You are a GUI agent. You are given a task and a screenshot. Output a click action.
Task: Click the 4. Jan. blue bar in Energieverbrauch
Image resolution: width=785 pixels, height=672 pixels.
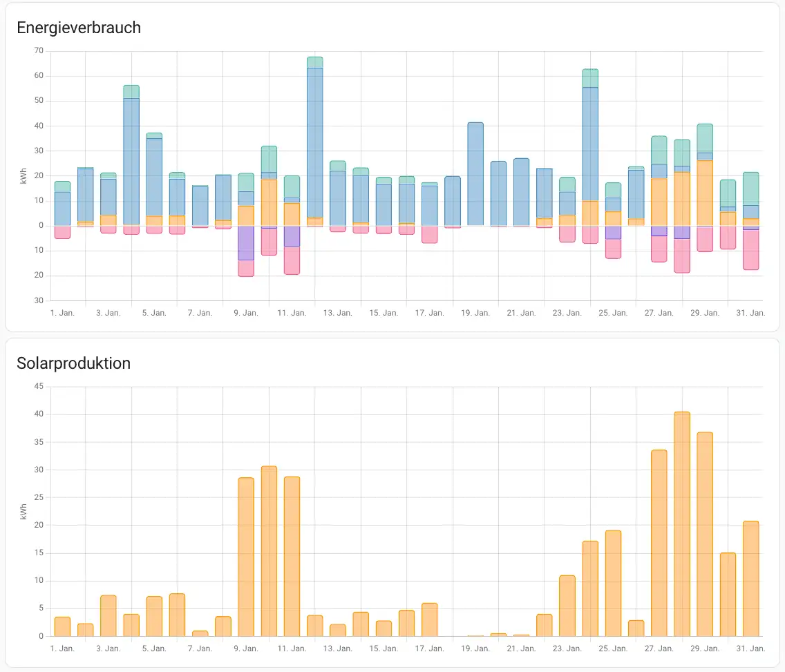point(131,159)
